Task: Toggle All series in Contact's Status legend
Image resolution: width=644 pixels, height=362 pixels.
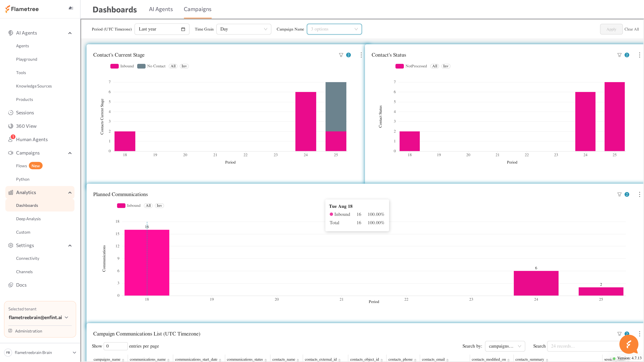Action: click(435, 66)
